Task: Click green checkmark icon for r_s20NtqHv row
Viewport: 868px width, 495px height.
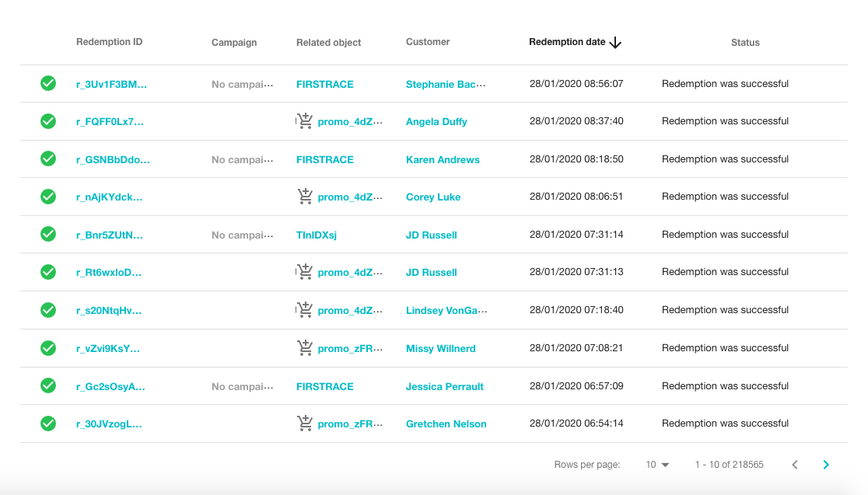Action: 48,310
